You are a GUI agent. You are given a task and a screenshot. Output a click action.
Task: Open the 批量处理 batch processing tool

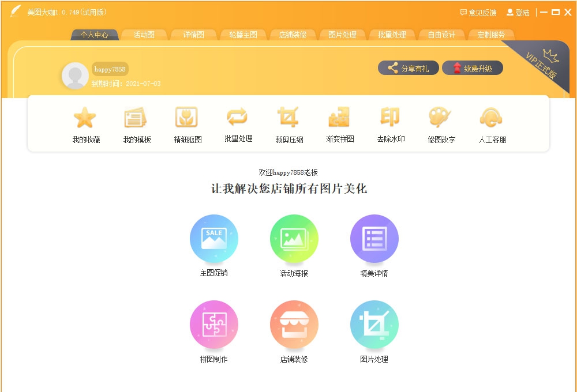click(x=237, y=124)
